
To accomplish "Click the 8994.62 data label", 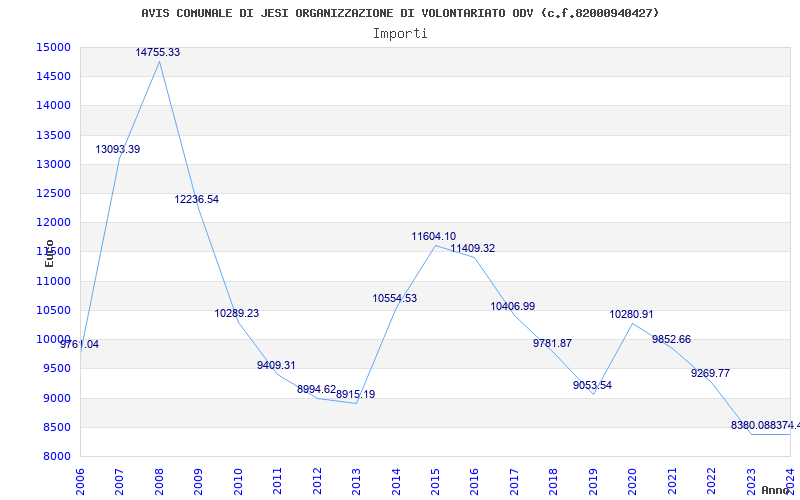I will click(316, 390).
